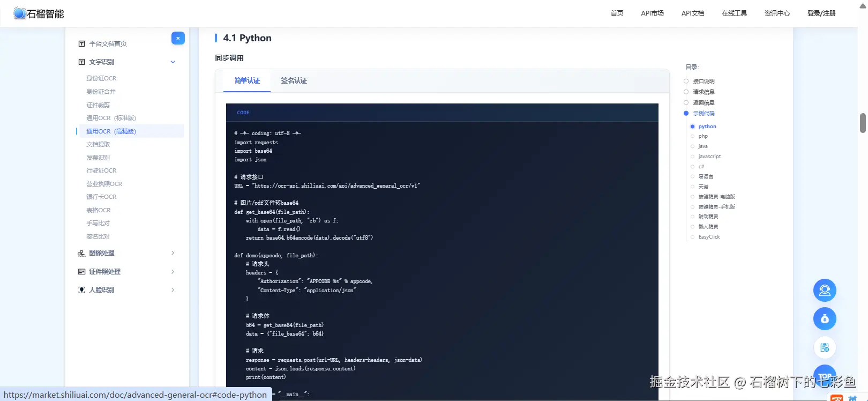
Task: Select python in code examples list
Action: pyautogui.click(x=707, y=127)
